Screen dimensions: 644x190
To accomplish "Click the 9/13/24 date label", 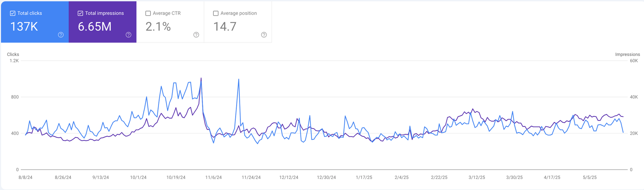I will [x=101, y=177].
